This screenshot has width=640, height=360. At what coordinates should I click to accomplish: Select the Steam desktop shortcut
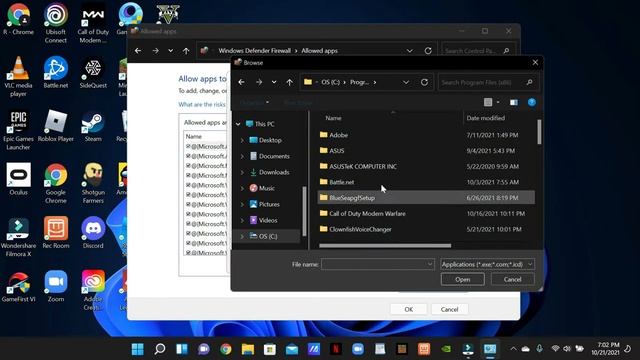coord(93,126)
